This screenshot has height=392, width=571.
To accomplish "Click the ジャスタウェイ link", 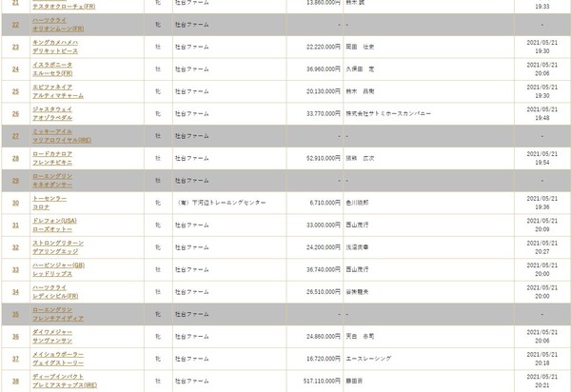I will 52,109.
